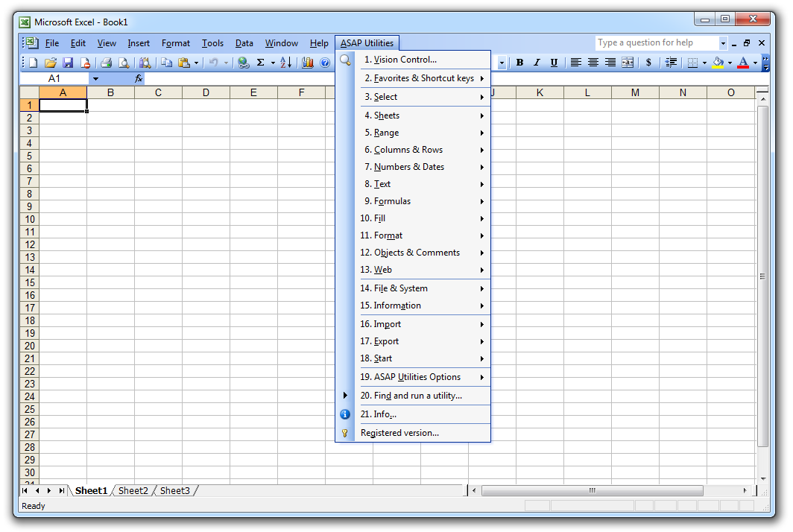Apply Currency Style formatting
This screenshot has height=532, width=793.
[x=648, y=63]
